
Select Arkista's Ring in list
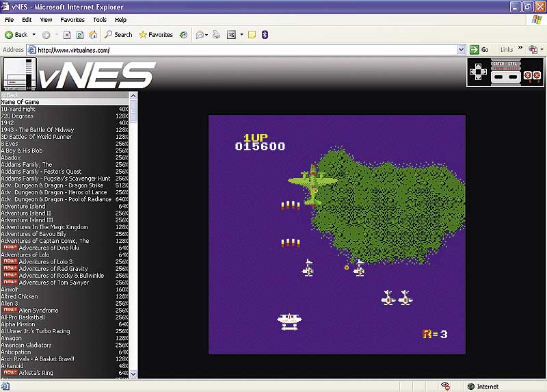point(64,373)
